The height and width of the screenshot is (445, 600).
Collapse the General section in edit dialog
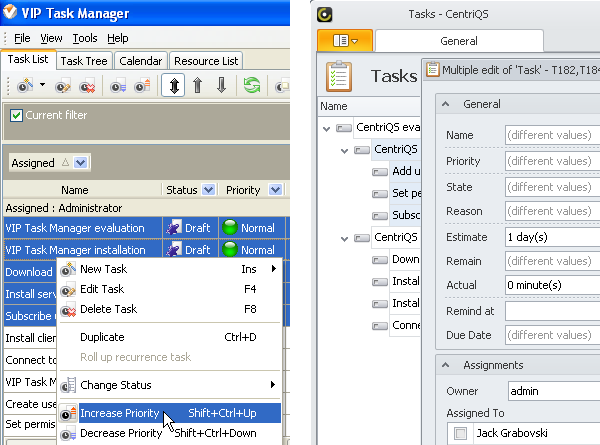(x=445, y=104)
